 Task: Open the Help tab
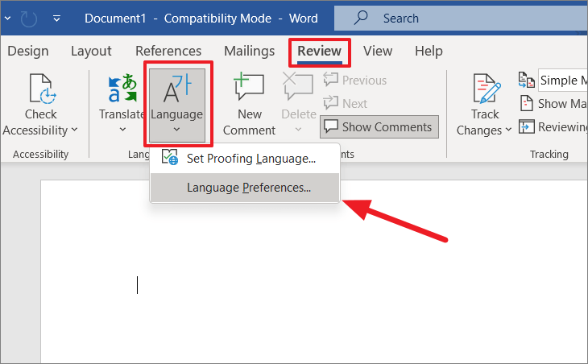coord(429,51)
